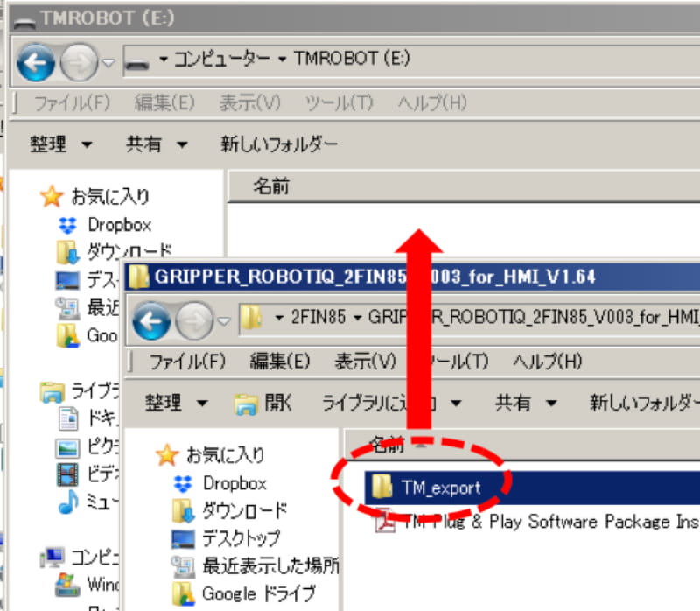The width and height of the screenshot is (700, 611).
Task: Select TM Plug & Play Software Package PDF
Action: click(537, 521)
